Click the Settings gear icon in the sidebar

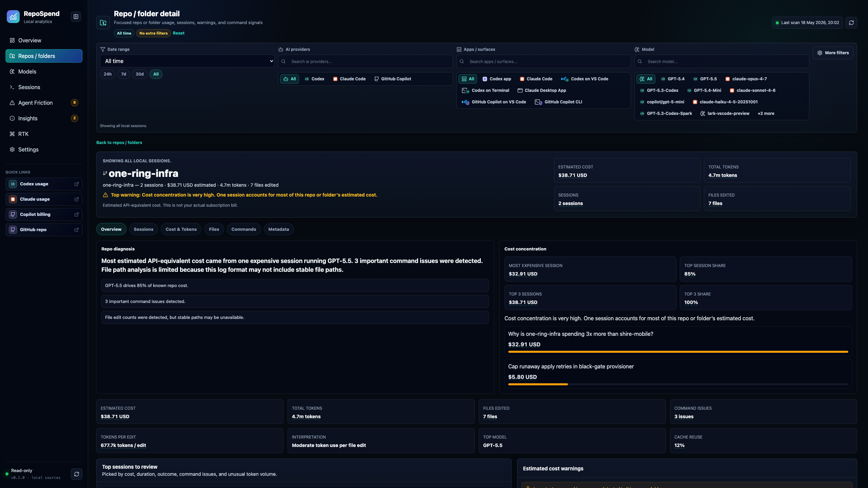[12, 149]
